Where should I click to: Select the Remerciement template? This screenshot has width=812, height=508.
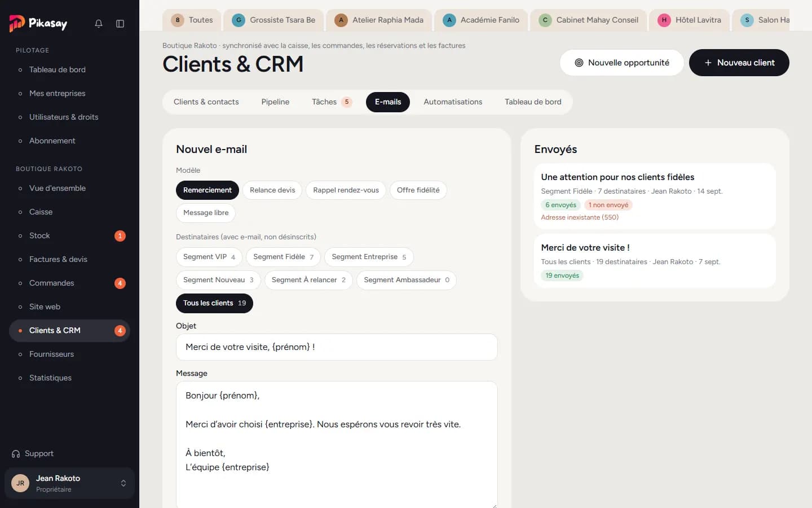click(208, 190)
